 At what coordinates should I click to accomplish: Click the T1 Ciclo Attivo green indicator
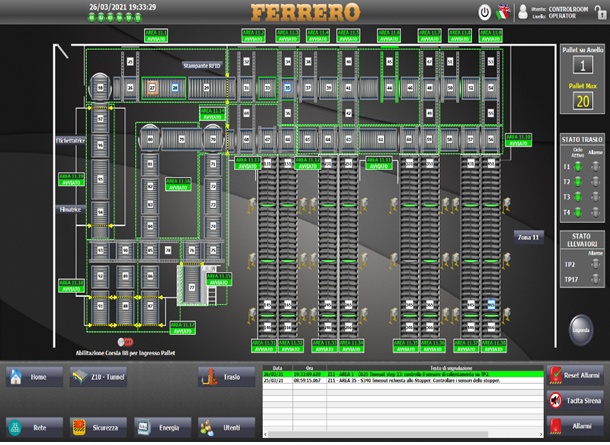click(x=576, y=167)
